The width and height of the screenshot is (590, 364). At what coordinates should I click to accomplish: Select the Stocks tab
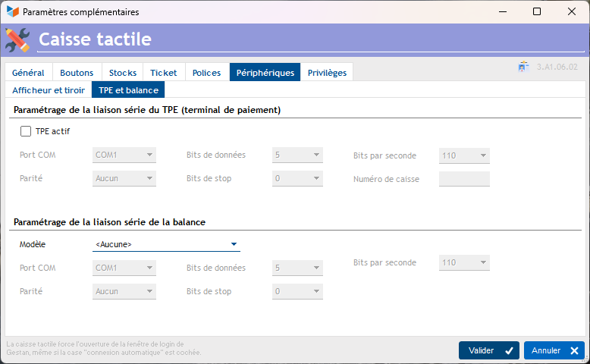tap(123, 73)
